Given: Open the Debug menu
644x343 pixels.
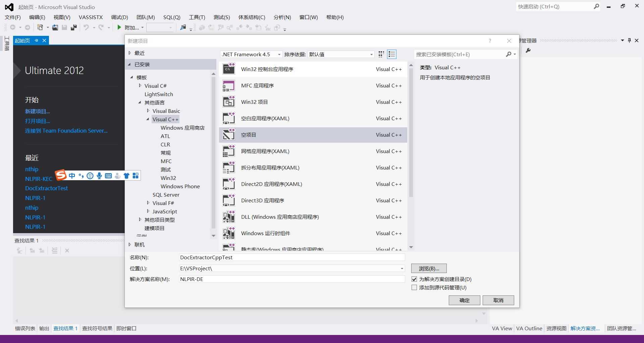Looking at the screenshot, I should pos(119,17).
